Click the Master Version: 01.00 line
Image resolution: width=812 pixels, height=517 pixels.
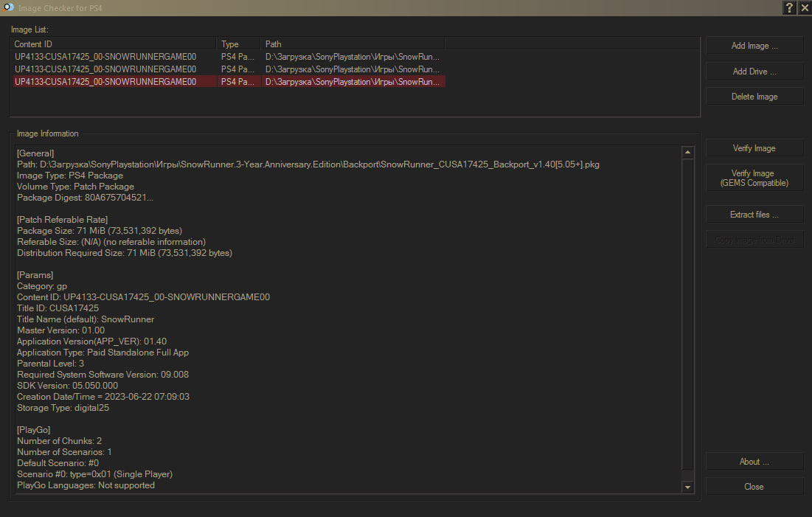(60, 330)
